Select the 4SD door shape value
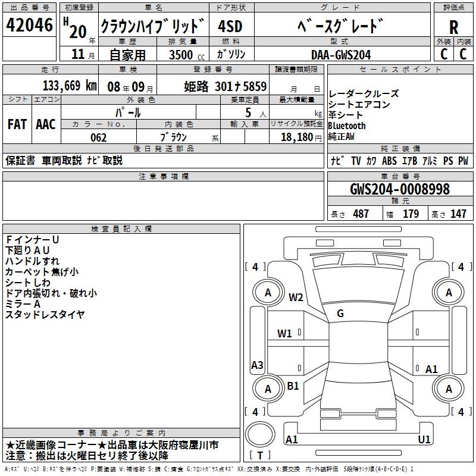Screen dimensions: 476x476 [x=230, y=27]
